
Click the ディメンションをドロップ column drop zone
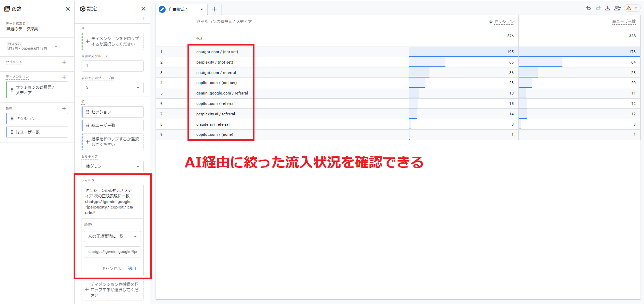coord(112,41)
